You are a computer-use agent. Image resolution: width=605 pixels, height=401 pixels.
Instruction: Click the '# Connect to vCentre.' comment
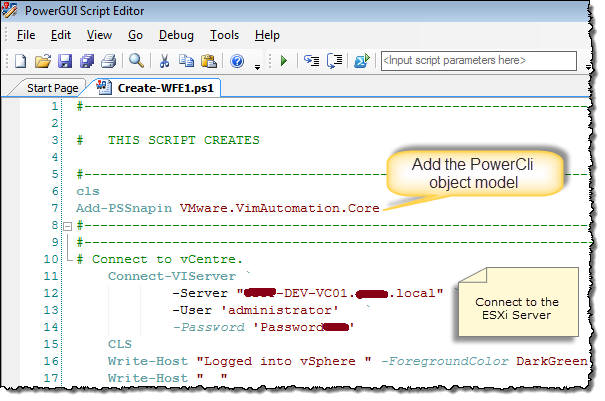pyautogui.click(x=160, y=259)
